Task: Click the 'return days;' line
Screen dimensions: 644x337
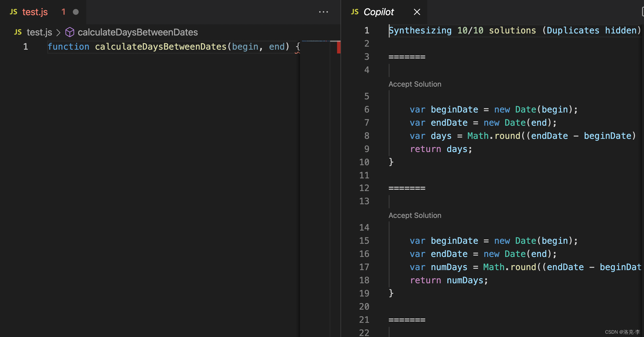Action: pos(441,149)
